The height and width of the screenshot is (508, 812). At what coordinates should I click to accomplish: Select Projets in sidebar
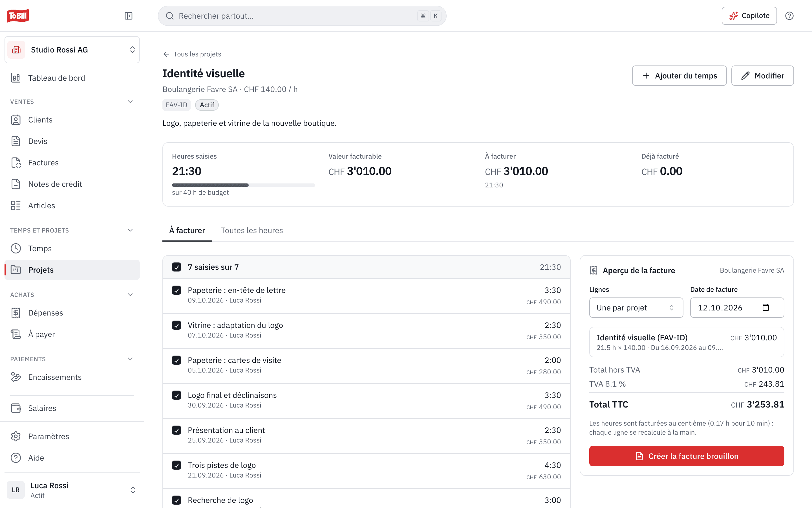tap(72, 270)
